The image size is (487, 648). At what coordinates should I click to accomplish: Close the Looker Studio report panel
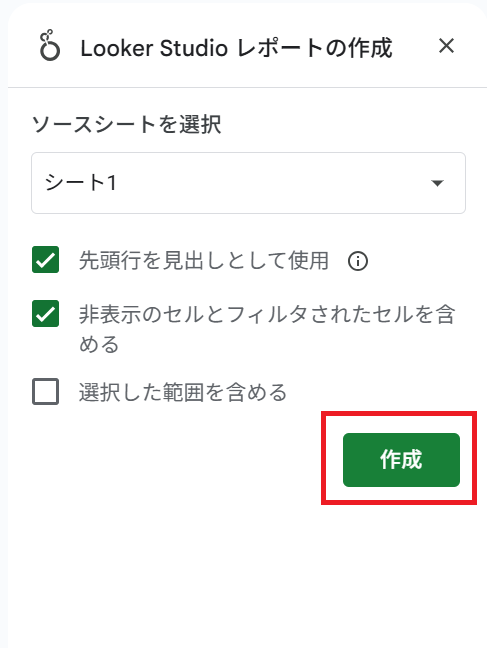pos(446,46)
